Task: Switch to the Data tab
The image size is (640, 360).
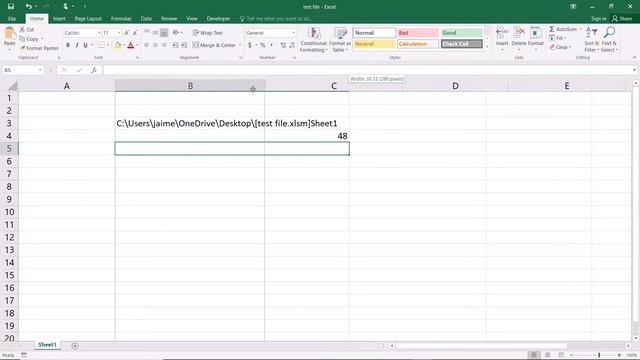Action: (146, 19)
